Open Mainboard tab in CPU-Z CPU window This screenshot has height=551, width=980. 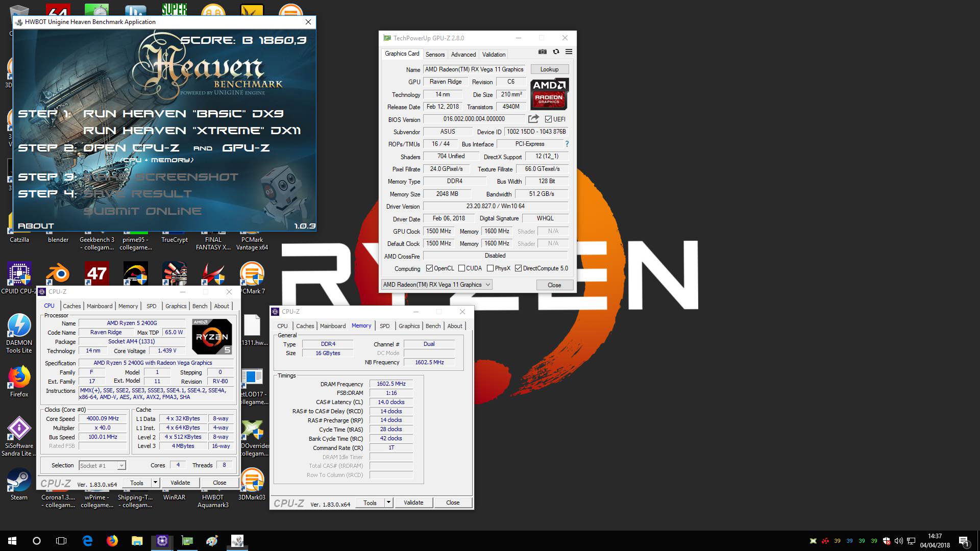click(x=100, y=306)
